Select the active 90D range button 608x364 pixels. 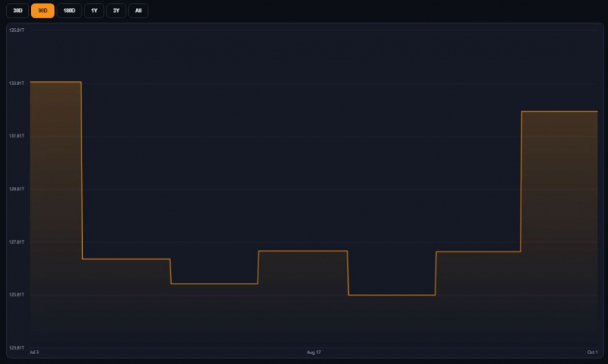(43, 11)
